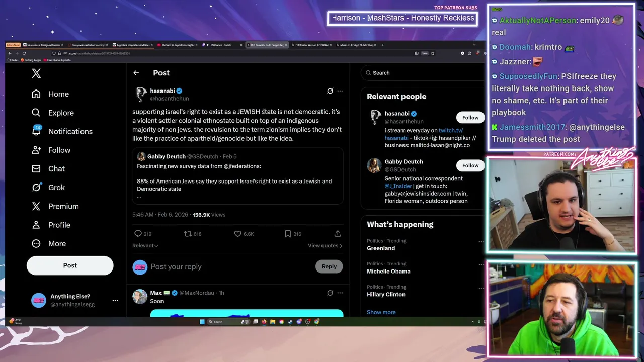Open the twitch.tv/hasanabi link
Screen dimensions: 644x362
tap(424, 134)
